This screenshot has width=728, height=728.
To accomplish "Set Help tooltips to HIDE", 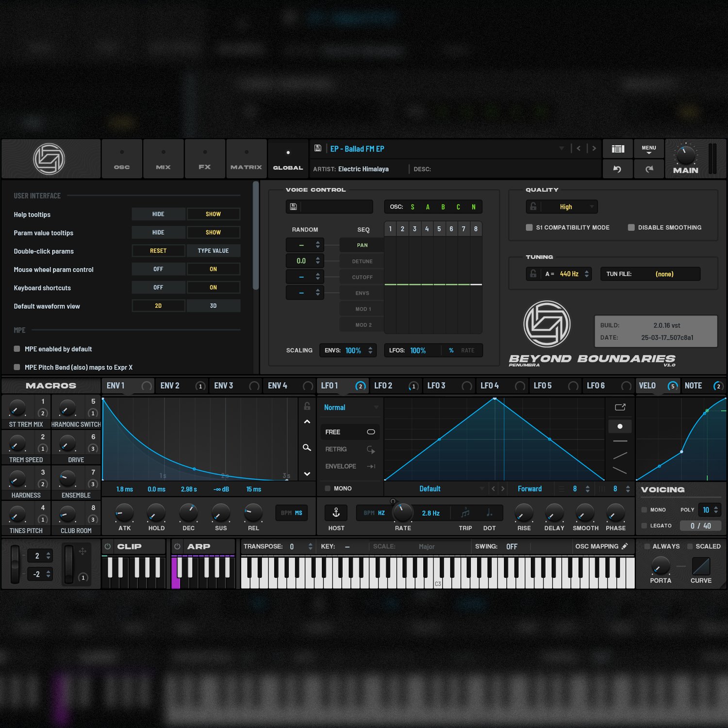I will [x=158, y=214].
